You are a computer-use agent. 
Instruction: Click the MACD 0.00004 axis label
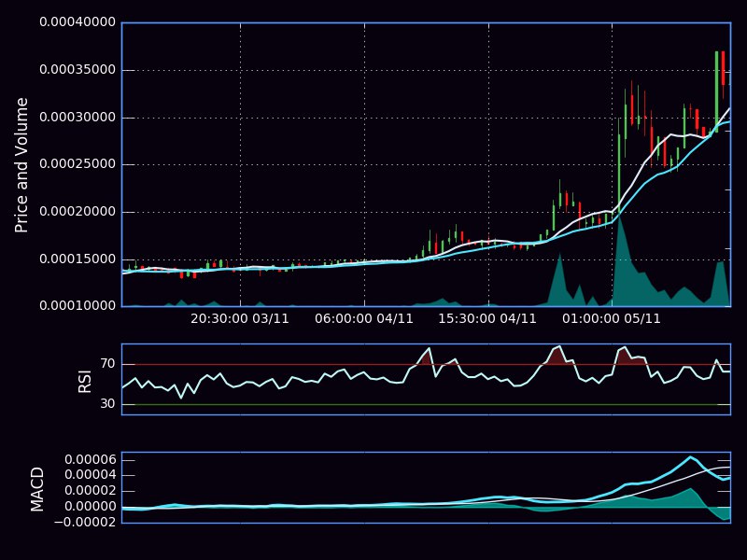pyautogui.click(x=91, y=475)
